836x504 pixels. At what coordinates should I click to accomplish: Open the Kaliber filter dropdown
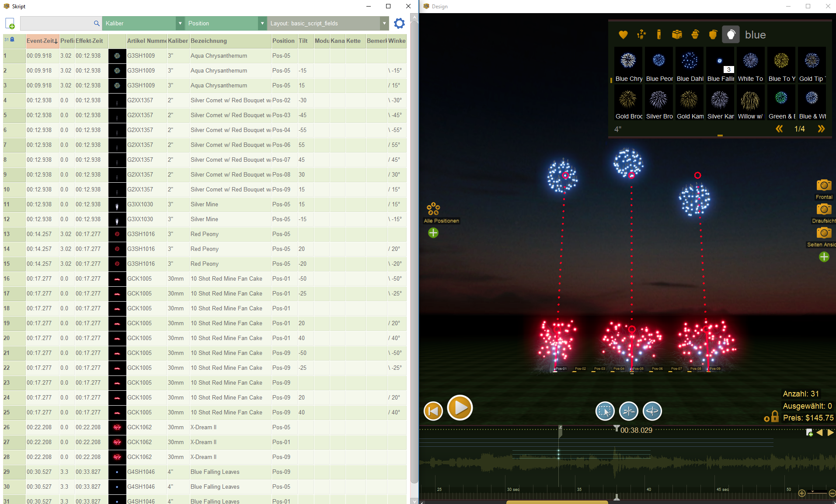click(180, 24)
